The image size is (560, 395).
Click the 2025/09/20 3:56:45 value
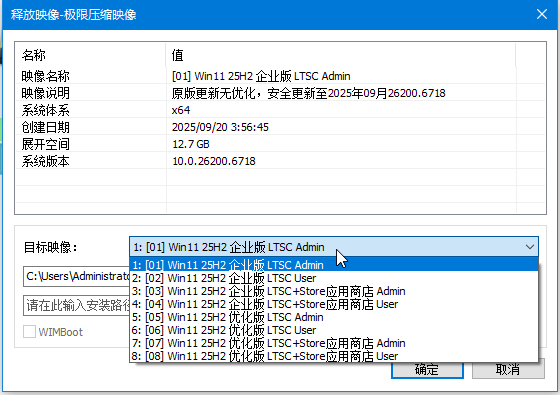(x=220, y=127)
